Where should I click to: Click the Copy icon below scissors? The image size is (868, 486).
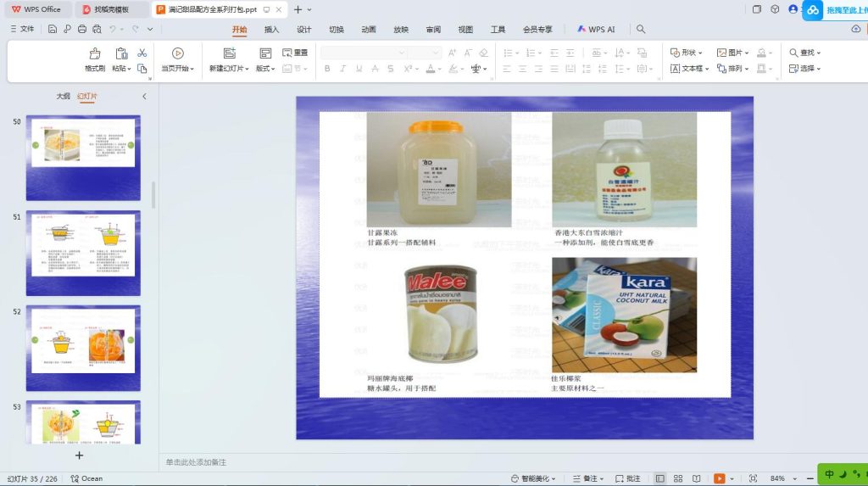point(142,69)
